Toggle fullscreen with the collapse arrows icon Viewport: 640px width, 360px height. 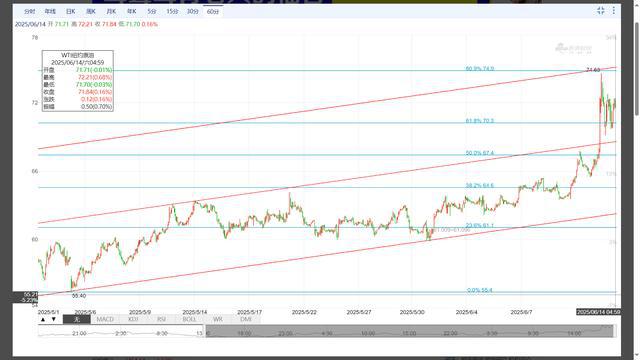[601, 11]
